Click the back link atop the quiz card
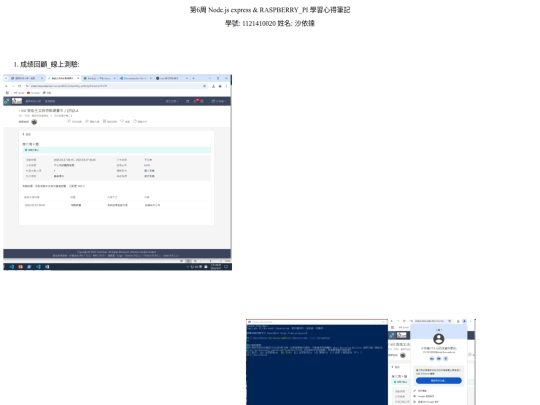 click(27, 134)
